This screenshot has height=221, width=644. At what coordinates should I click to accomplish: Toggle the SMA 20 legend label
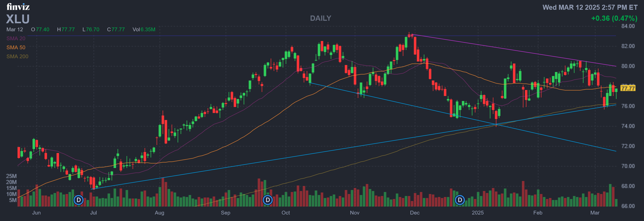tap(16, 38)
